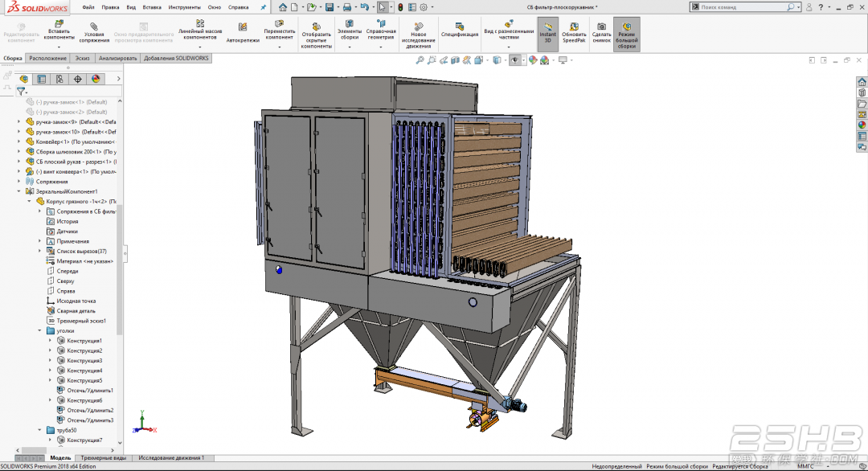Select Материал <не указан> tree item
This screenshot has height=471, width=868.
pos(80,261)
